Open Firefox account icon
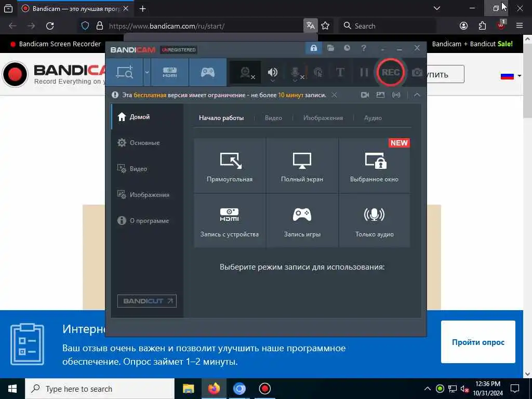532x399 pixels. 463,26
